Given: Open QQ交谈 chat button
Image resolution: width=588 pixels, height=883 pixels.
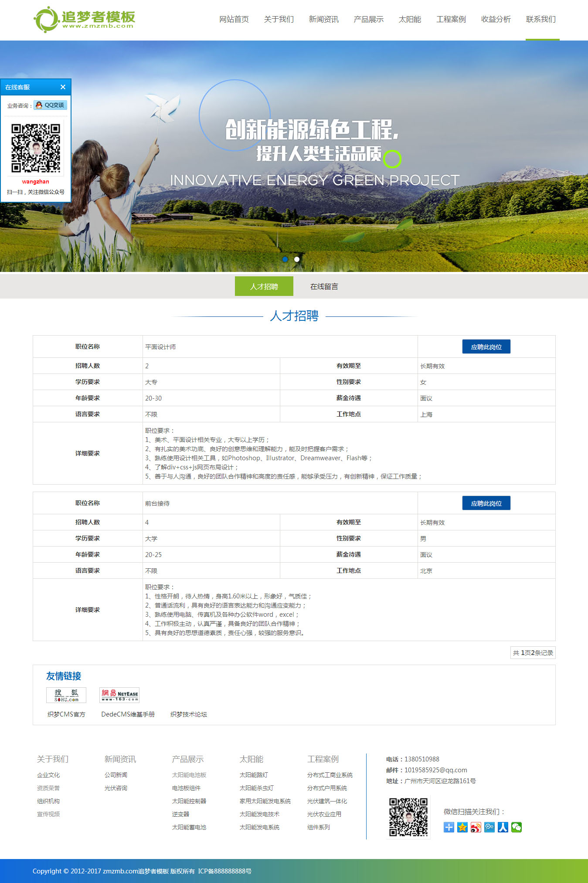Looking at the screenshot, I should click(x=50, y=105).
